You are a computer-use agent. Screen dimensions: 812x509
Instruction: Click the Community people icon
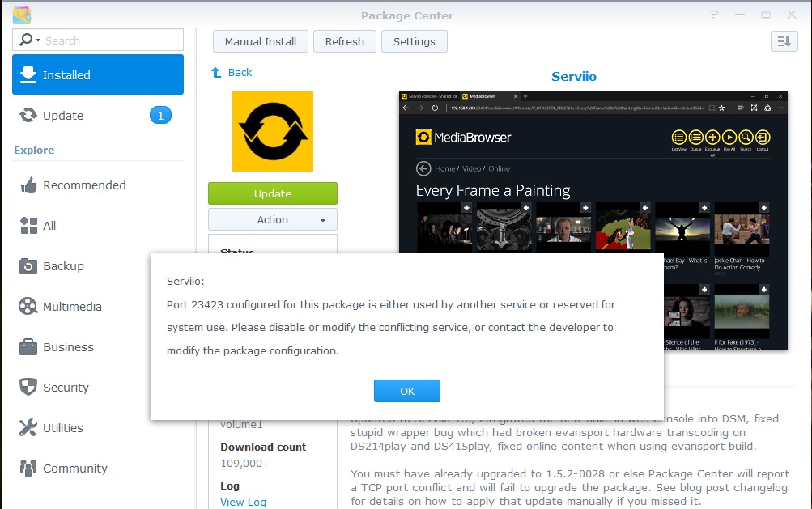(28, 468)
